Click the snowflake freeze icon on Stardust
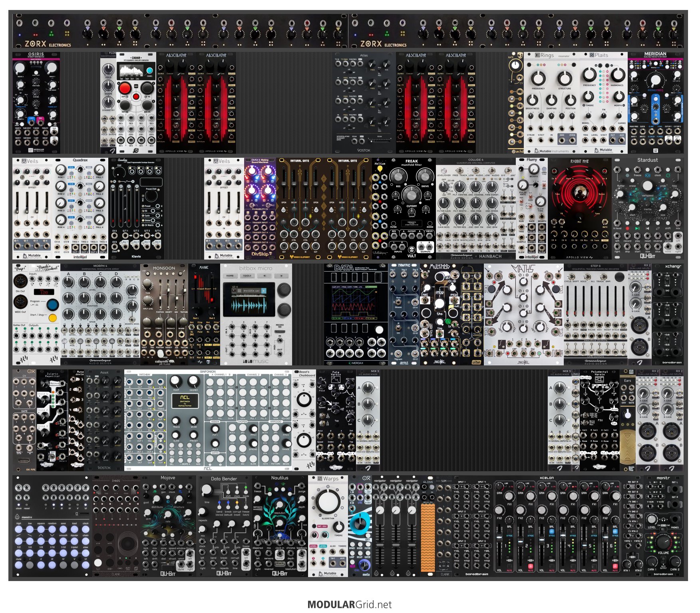This screenshot has height=613, width=700. tap(628, 175)
